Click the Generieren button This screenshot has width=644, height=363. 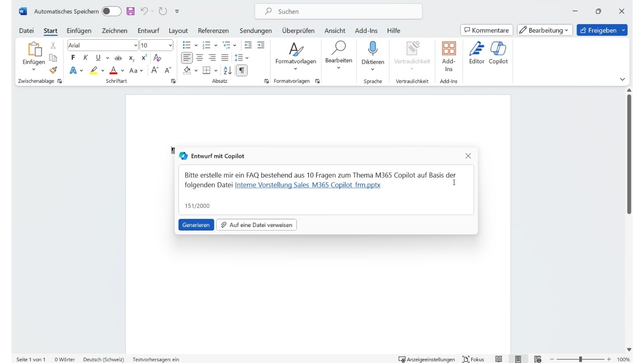tap(196, 225)
